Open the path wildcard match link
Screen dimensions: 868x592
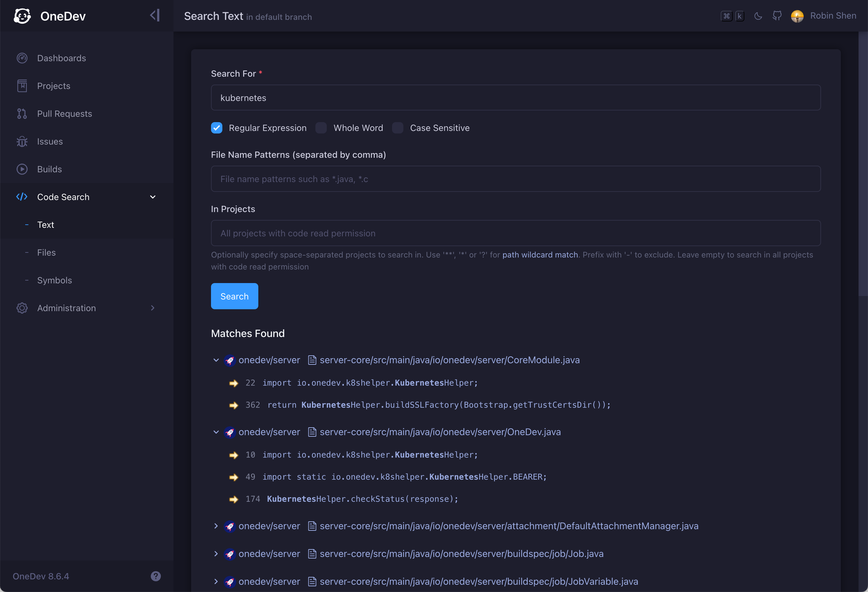(540, 255)
